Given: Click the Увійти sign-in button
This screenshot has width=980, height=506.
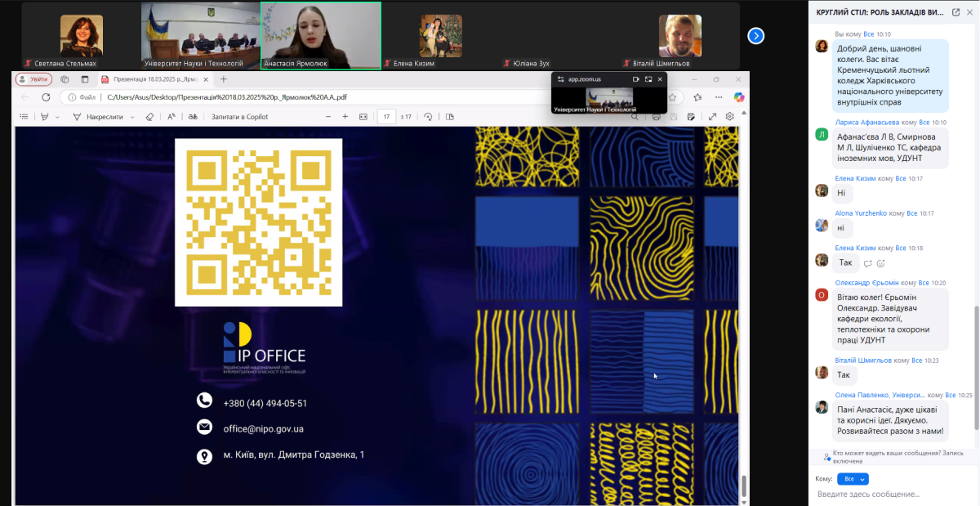Looking at the screenshot, I should (34, 79).
